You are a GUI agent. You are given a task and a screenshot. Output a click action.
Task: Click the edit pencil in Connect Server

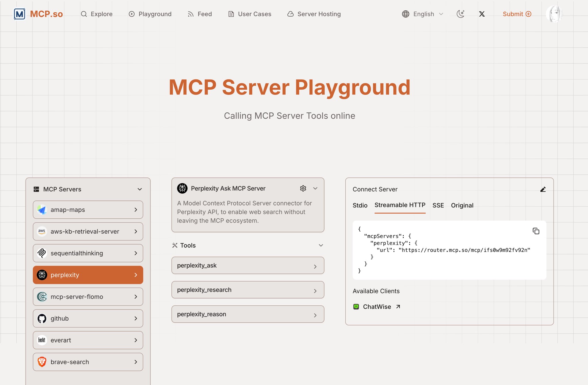point(543,189)
